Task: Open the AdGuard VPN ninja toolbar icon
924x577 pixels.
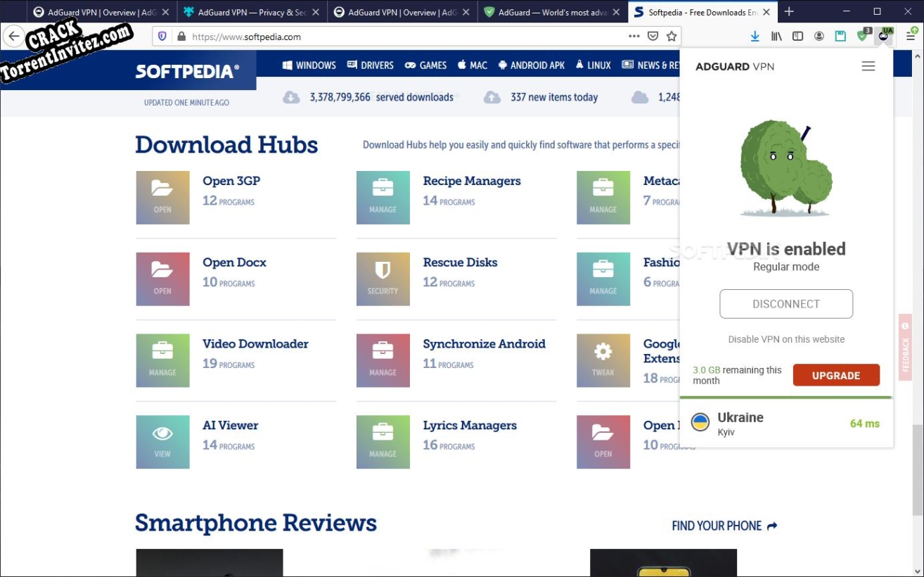Action: [x=883, y=36]
